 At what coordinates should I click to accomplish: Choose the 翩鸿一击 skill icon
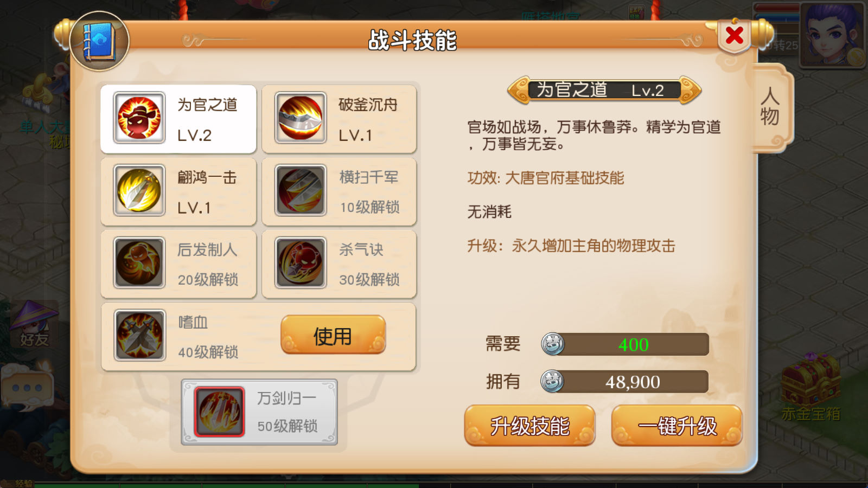[139, 190]
